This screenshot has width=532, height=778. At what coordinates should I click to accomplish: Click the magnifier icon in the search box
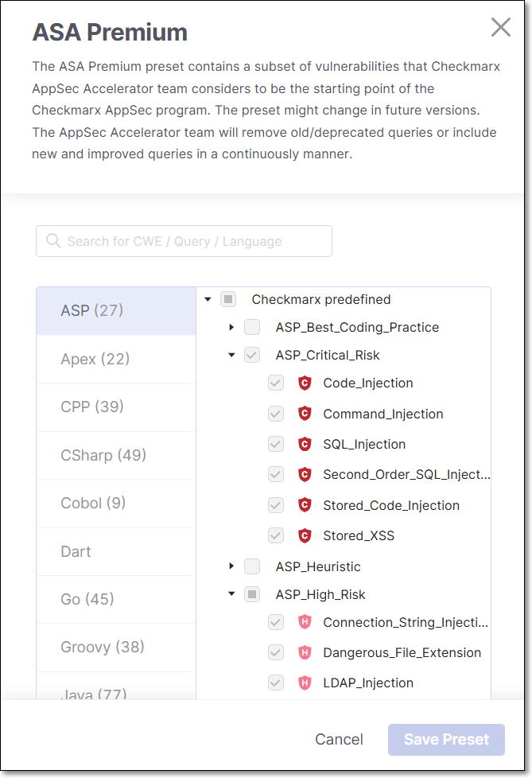point(53,241)
